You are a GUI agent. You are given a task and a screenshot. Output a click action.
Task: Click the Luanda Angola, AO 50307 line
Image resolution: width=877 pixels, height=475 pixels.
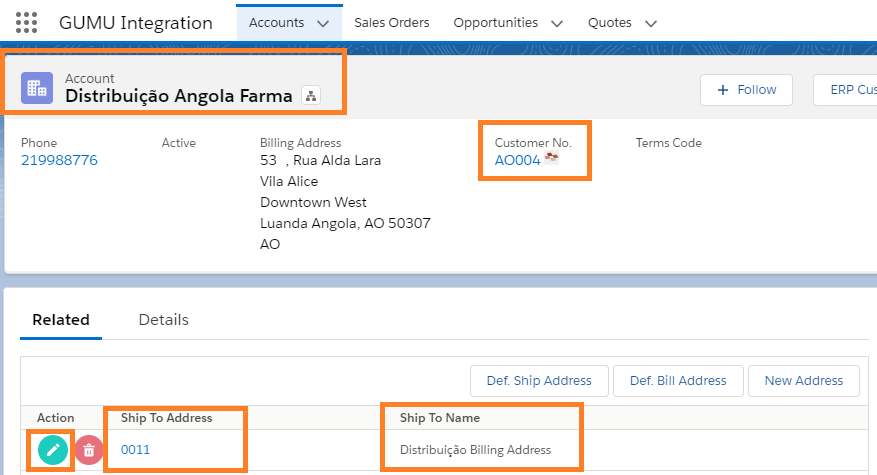345,223
